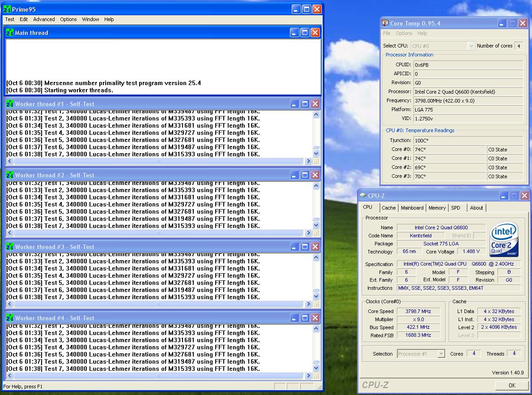Click Worker thread #1 Test 7 M315393 log line
Screen dimensions: 532x395
tap(133, 154)
